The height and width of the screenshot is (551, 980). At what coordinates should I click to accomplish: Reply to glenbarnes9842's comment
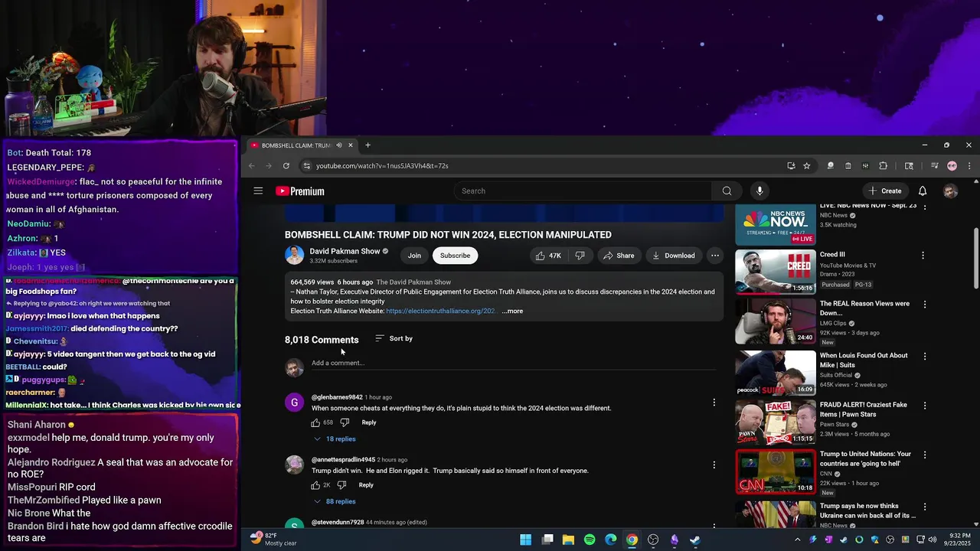coord(369,422)
